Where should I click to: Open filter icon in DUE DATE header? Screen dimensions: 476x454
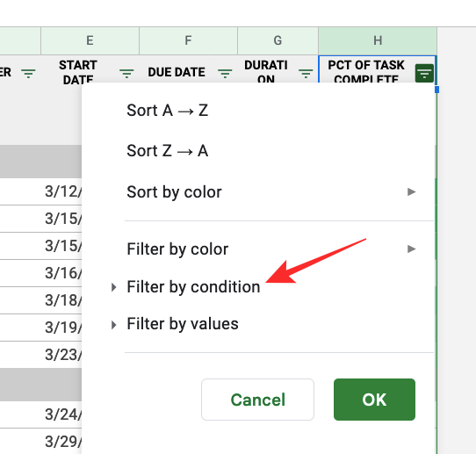click(x=225, y=73)
